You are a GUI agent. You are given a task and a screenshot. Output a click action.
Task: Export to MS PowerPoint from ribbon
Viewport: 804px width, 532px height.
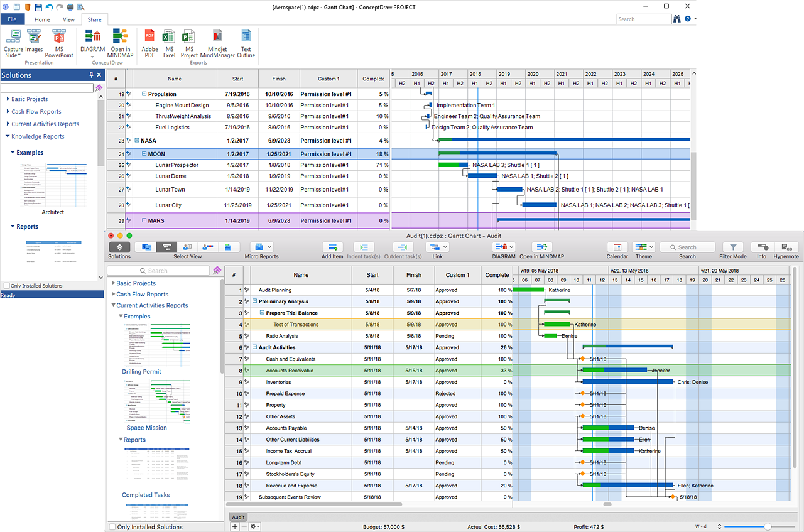[x=59, y=43]
